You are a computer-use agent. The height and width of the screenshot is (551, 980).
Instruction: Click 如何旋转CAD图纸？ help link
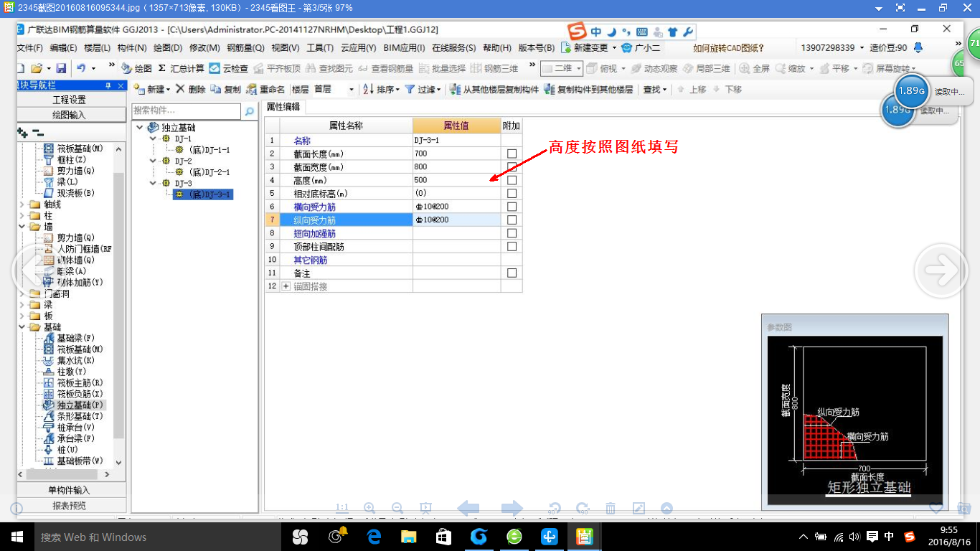(728, 48)
